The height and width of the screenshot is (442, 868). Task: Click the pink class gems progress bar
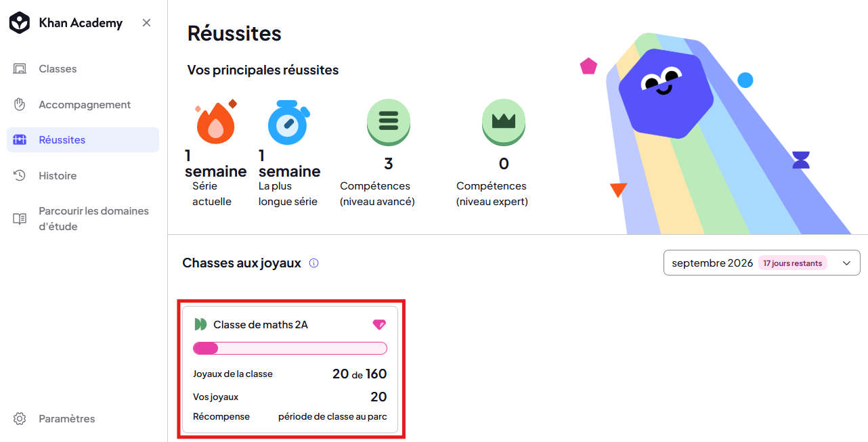[x=290, y=348]
